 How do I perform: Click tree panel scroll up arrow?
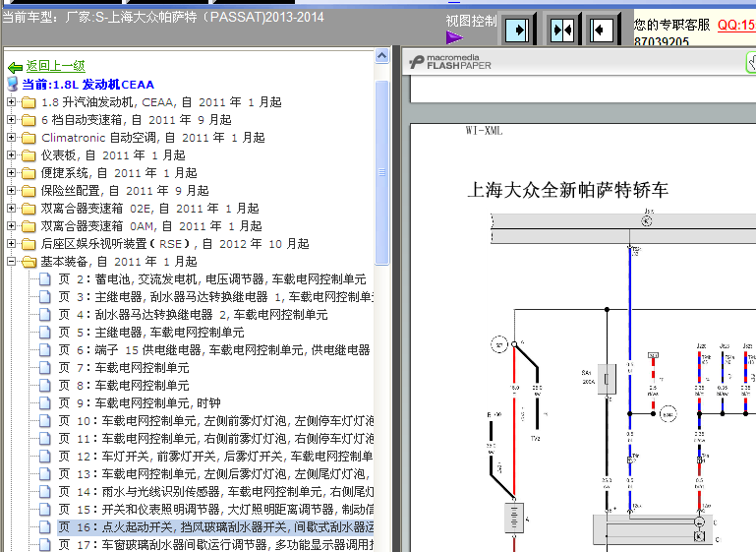tap(381, 56)
